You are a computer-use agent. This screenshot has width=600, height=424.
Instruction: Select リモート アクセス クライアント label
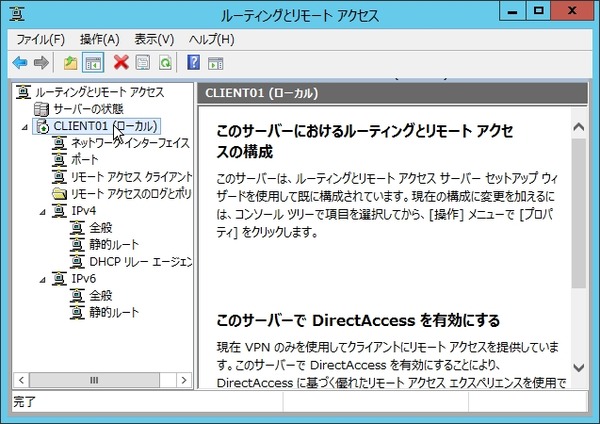(131, 176)
